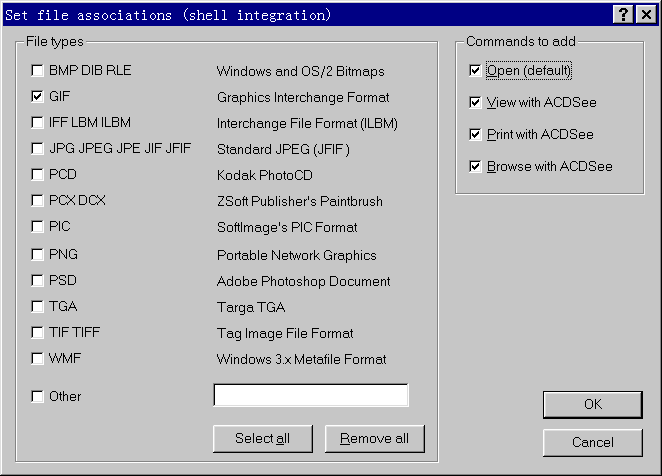
Task: Check the IFF LBM ILBM file type
Action: tap(38, 123)
